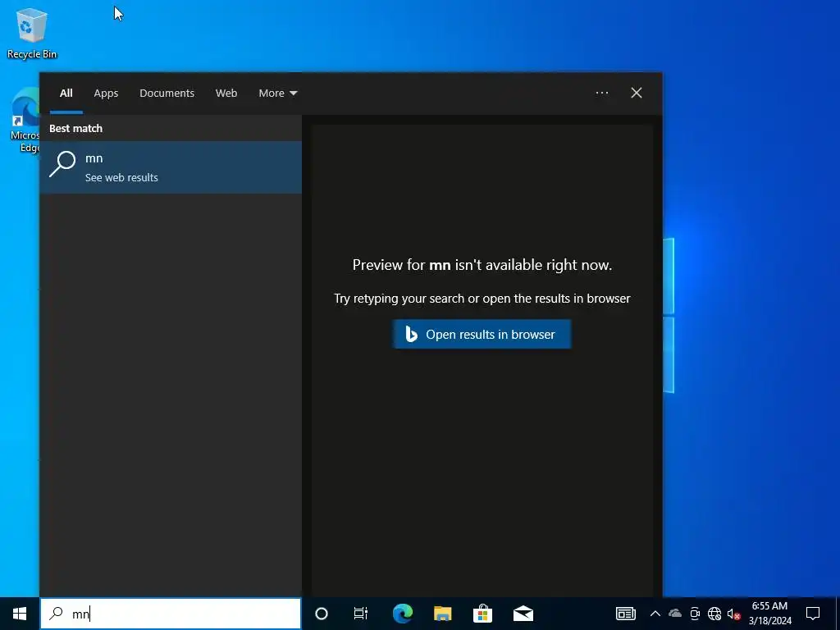Click the muted volume tray icon
This screenshot has height=630, width=840.
tap(733, 614)
